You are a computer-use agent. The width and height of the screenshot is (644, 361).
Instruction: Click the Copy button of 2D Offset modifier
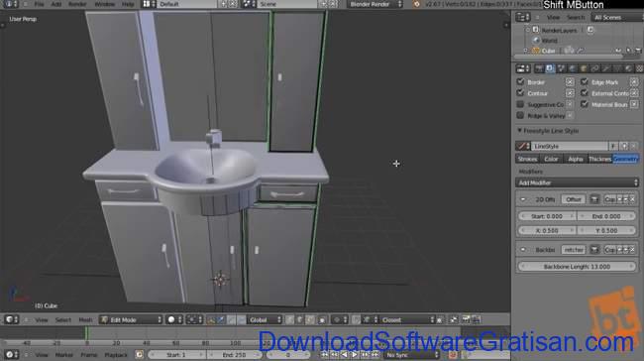point(610,199)
